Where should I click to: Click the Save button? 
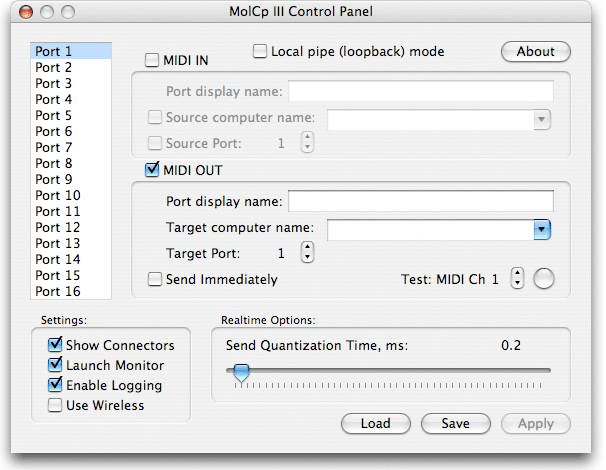pyautogui.click(x=455, y=423)
